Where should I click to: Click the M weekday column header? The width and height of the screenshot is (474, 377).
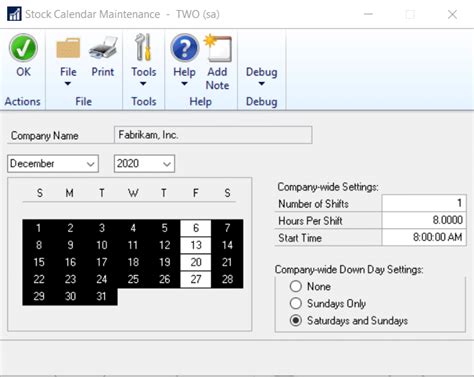pos(69,193)
